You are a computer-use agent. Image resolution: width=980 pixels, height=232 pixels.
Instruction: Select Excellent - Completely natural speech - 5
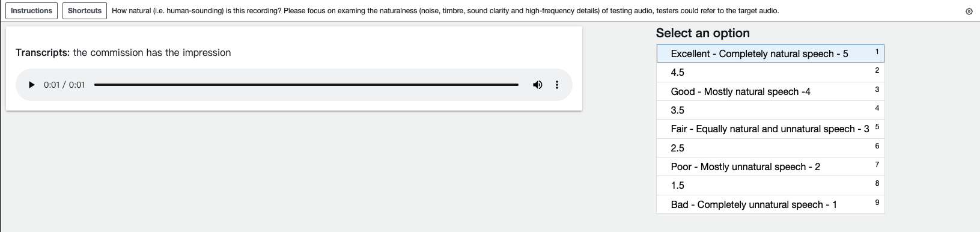(770, 53)
